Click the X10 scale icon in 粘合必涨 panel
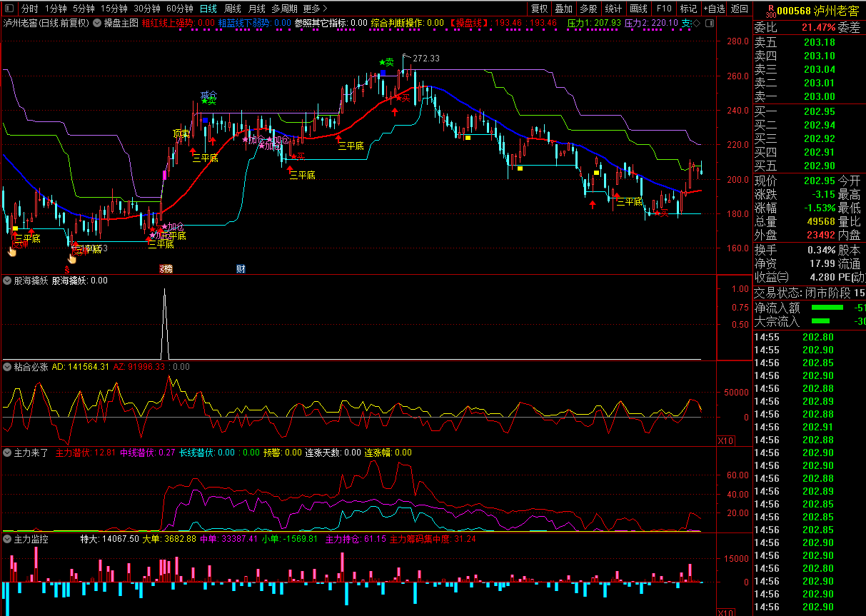This screenshot has width=866, height=616. pyautogui.click(x=725, y=441)
